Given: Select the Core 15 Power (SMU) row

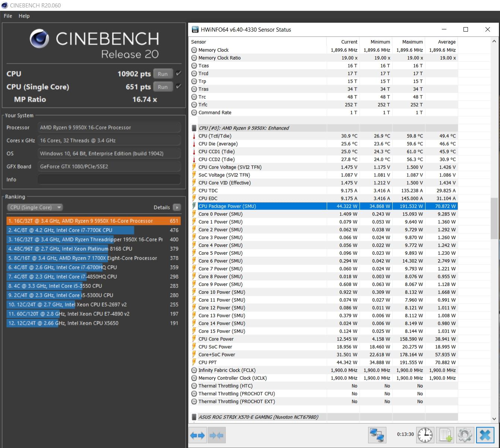Looking at the screenshot, I should click(x=324, y=331).
